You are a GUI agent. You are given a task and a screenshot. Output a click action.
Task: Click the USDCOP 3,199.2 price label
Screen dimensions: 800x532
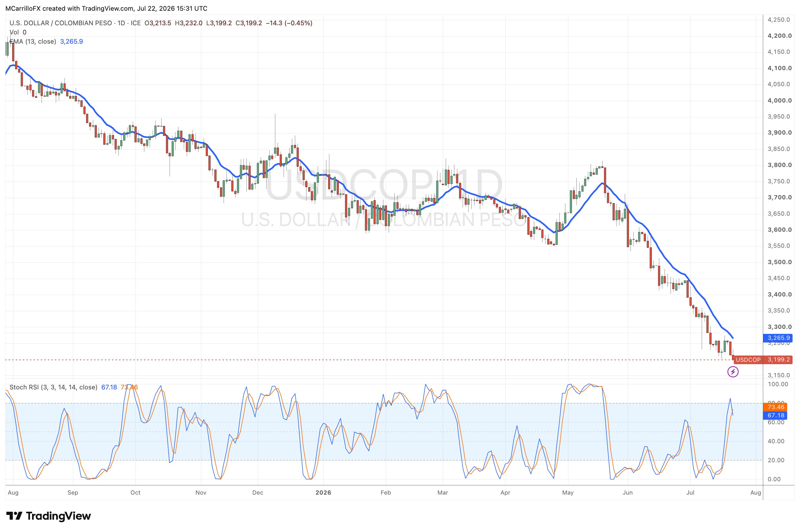click(763, 360)
